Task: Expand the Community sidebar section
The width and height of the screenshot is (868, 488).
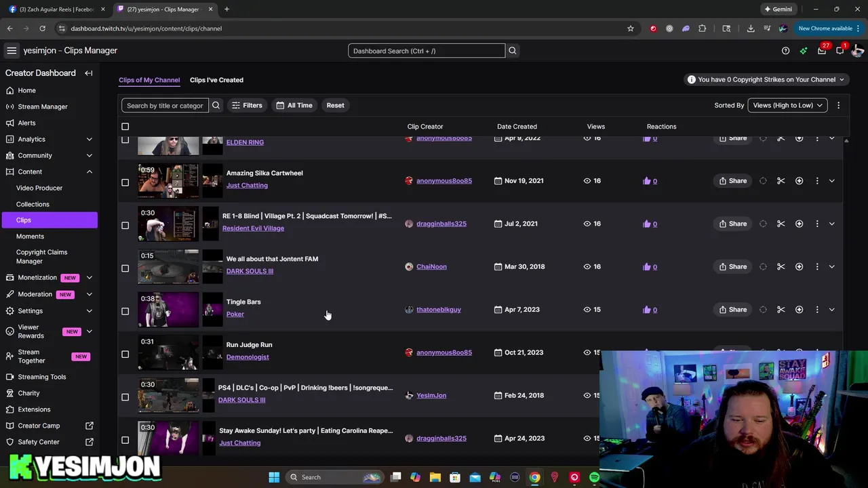Action: click(89, 155)
